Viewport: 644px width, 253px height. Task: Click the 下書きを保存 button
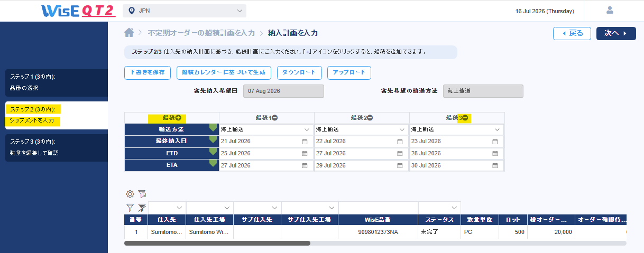(x=148, y=72)
